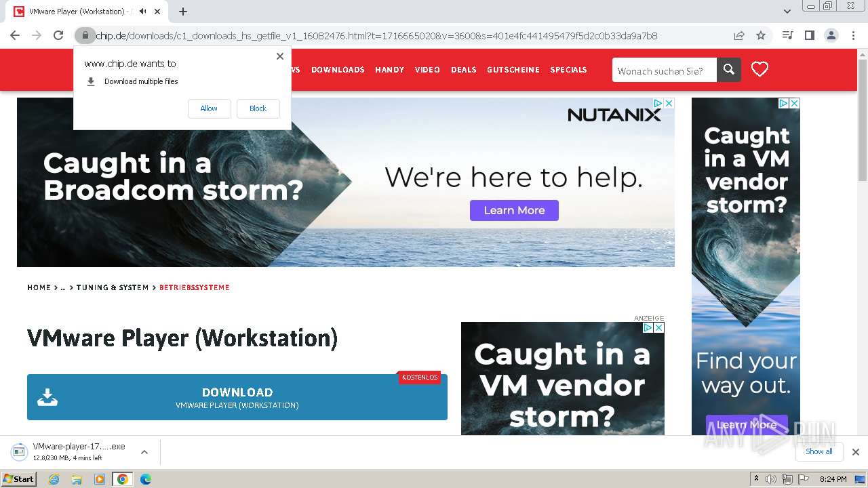This screenshot has height=488, width=868.
Task: Open the DEALS nav menu
Action: pyautogui.click(x=463, y=70)
